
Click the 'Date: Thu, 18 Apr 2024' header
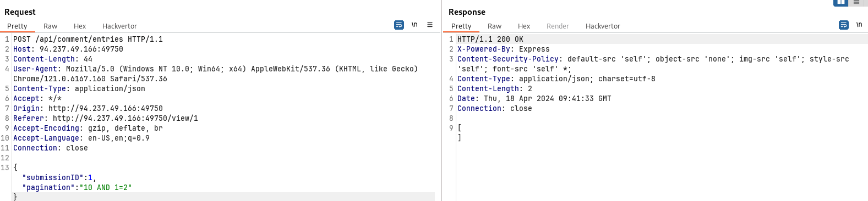(x=534, y=98)
